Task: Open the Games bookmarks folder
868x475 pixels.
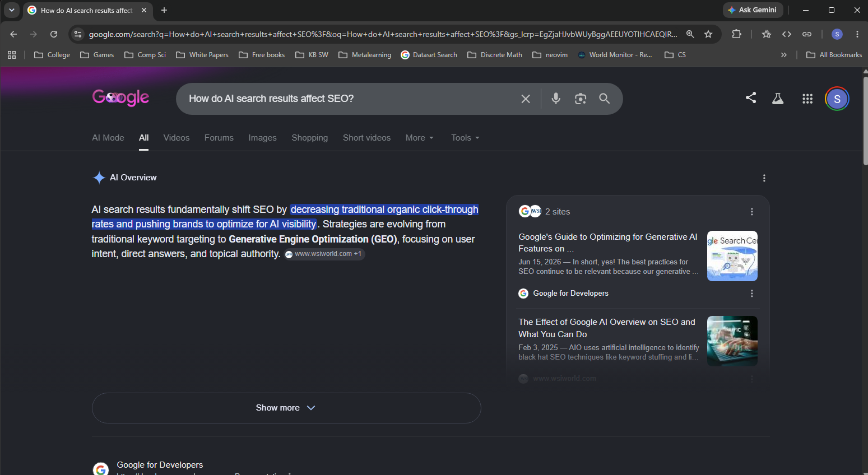Action: click(97, 55)
